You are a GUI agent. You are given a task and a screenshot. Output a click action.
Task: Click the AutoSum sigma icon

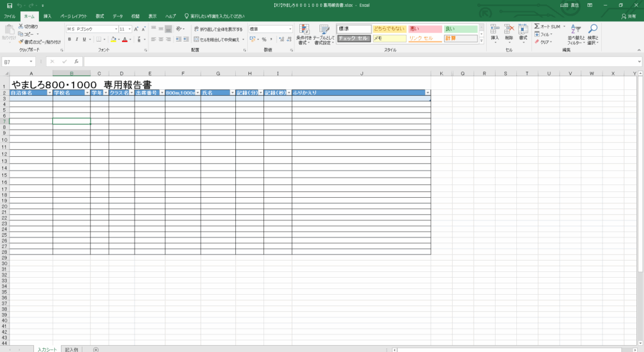pyautogui.click(x=536, y=26)
